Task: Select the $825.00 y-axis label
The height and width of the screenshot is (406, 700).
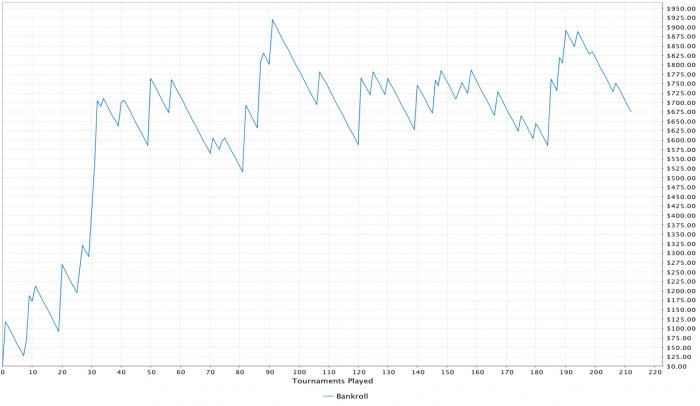Action: (x=681, y=55)
